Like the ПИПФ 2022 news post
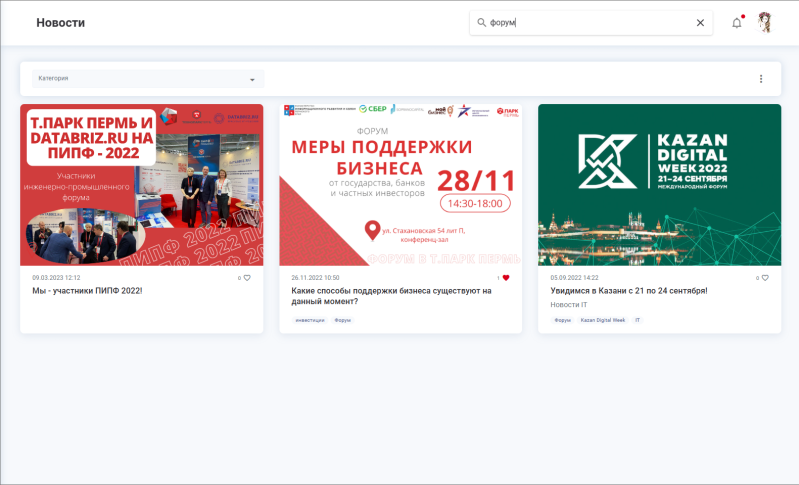The width and height of the screenshot is (799, 485). (x=246, y=277)
